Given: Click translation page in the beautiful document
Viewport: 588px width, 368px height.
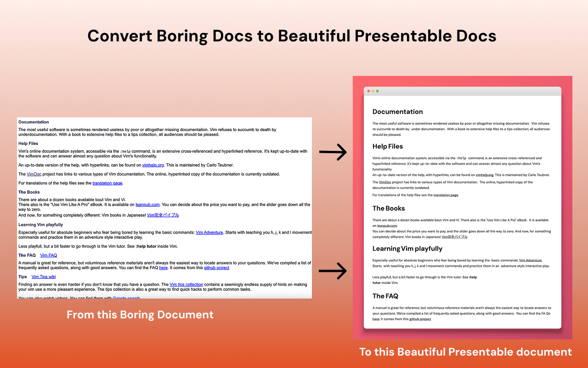Looking at the screenshot, I should click(x=446, y=195).
